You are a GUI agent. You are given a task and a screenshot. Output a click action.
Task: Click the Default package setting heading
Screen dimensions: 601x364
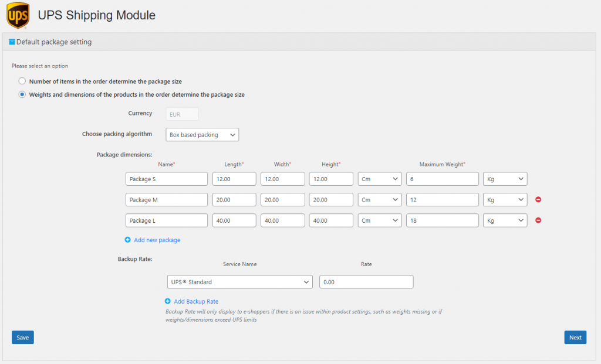[53, 42]
